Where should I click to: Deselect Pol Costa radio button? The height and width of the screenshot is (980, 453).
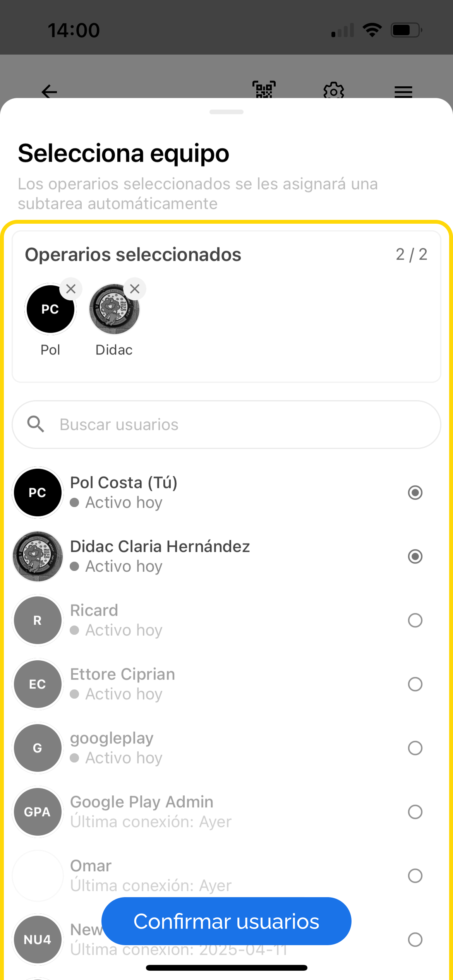415,493
